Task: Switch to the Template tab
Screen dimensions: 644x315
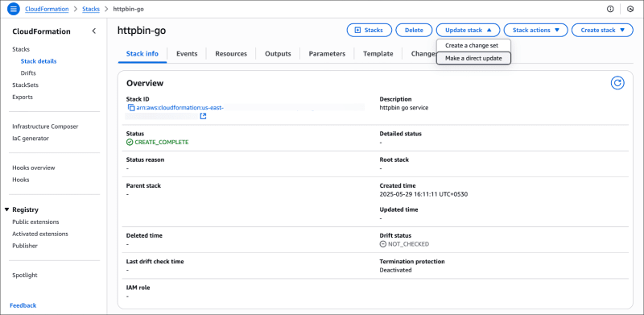Action: (378, 54)
